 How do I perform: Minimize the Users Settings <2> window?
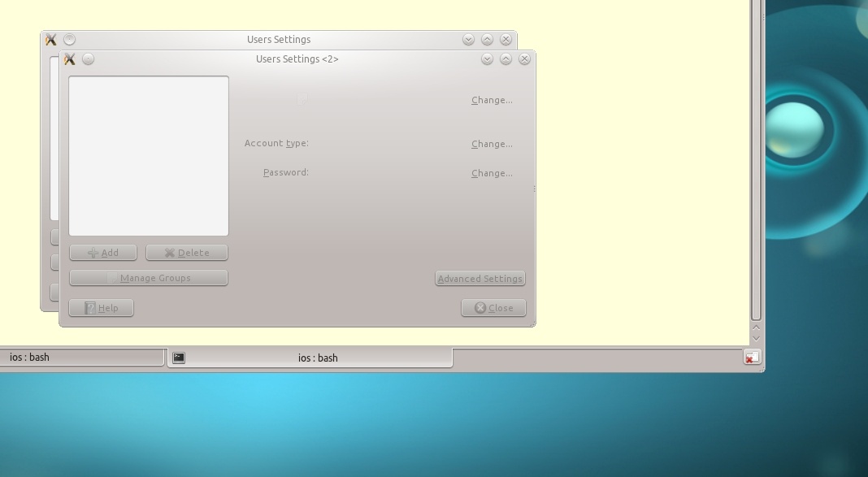tap(487, 59)
